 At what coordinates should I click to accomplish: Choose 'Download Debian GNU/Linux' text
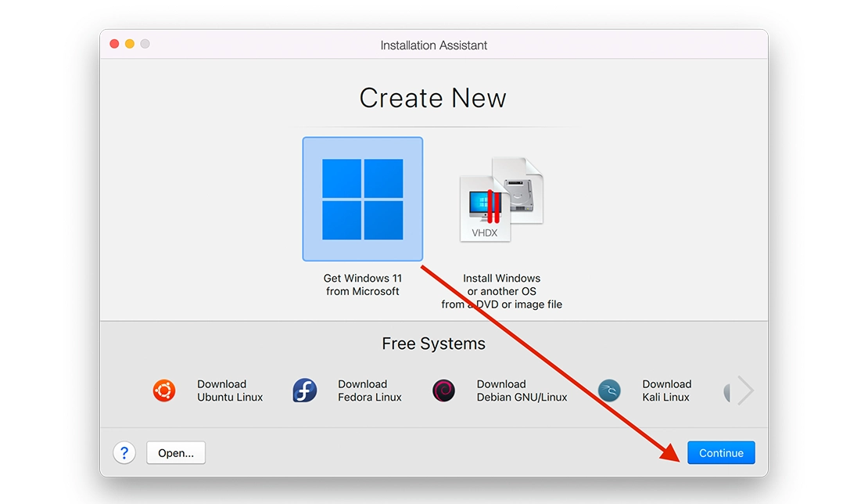tap(522, 391)
